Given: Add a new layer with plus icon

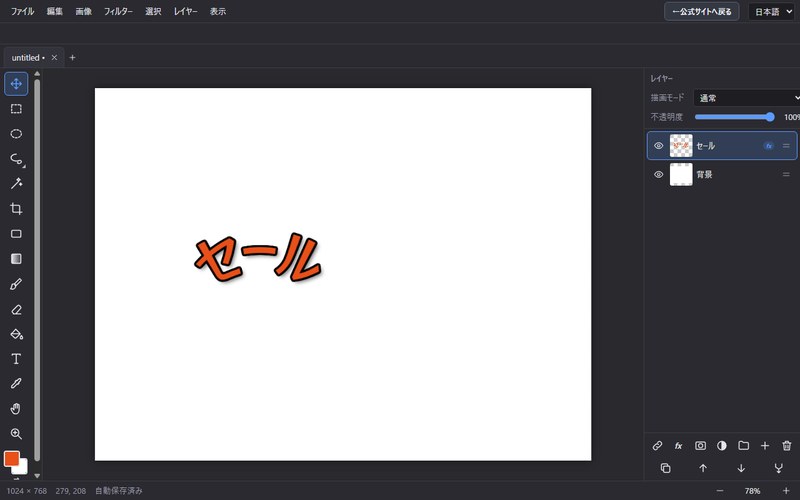Looking at the screenshot, I should tap(765, 446).
